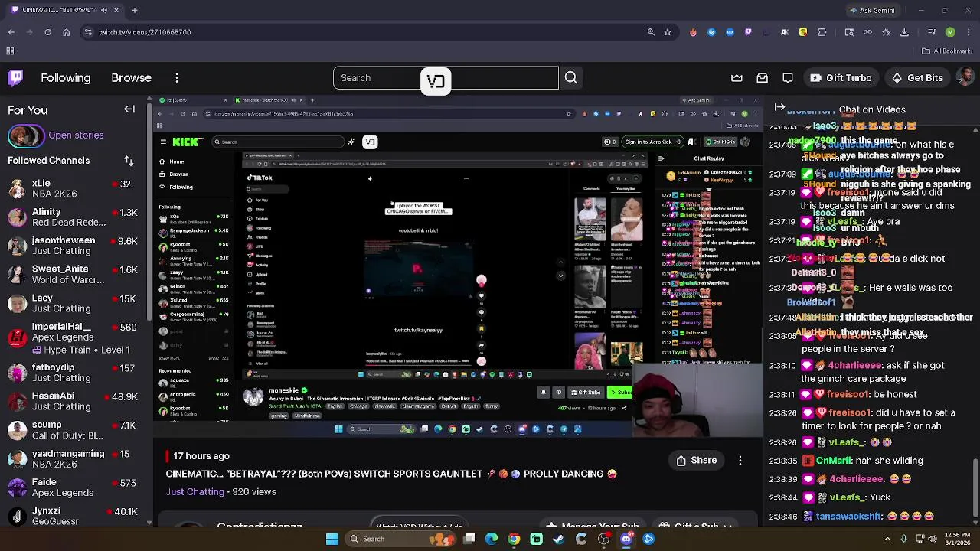
Task: Open the Following page
Action: 66,78
